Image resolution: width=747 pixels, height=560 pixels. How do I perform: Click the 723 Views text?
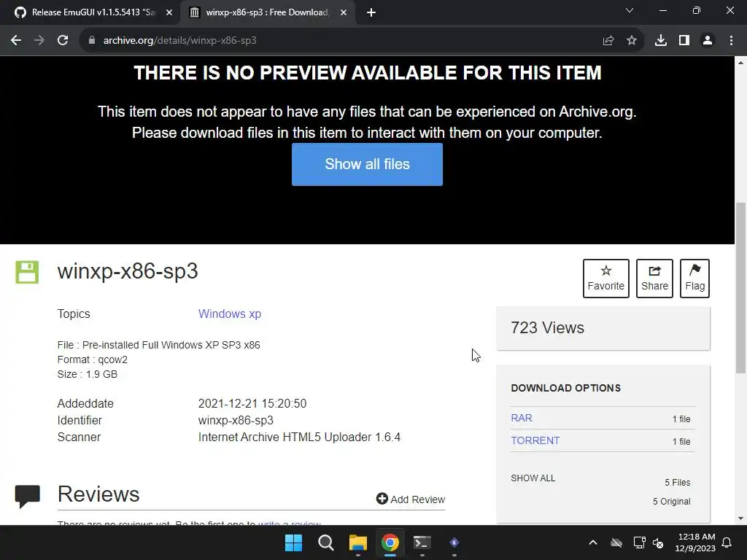click(547, 327)
